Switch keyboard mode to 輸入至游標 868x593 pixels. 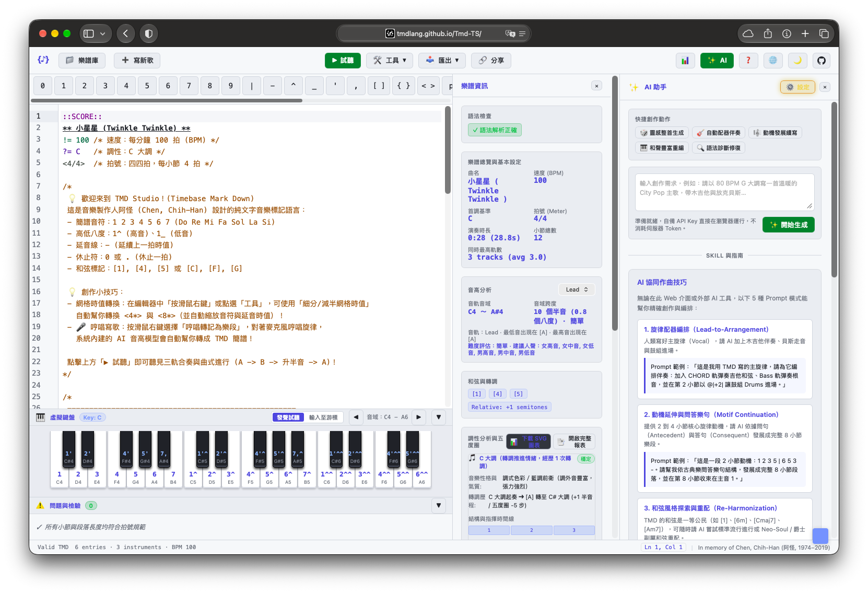tap(323, 417)
